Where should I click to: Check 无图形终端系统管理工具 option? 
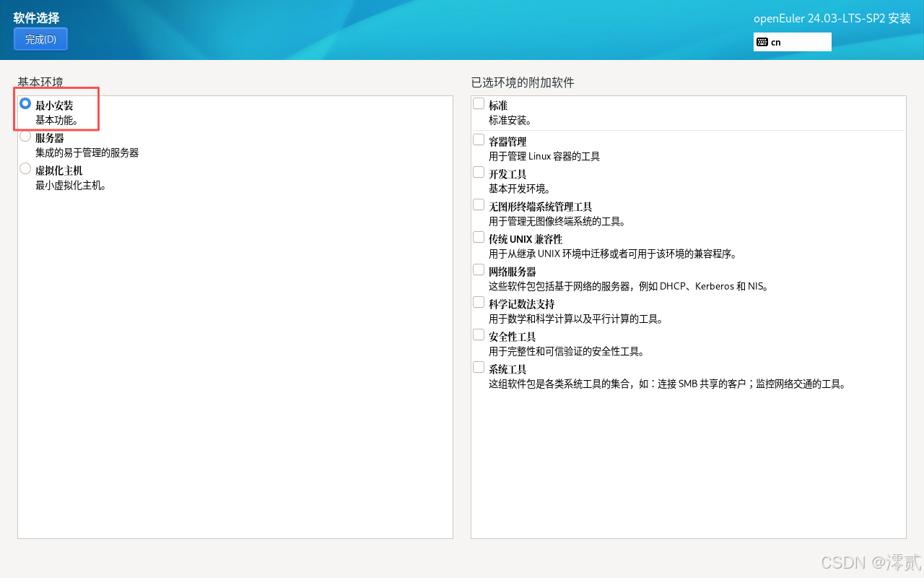tap(478, 204)
